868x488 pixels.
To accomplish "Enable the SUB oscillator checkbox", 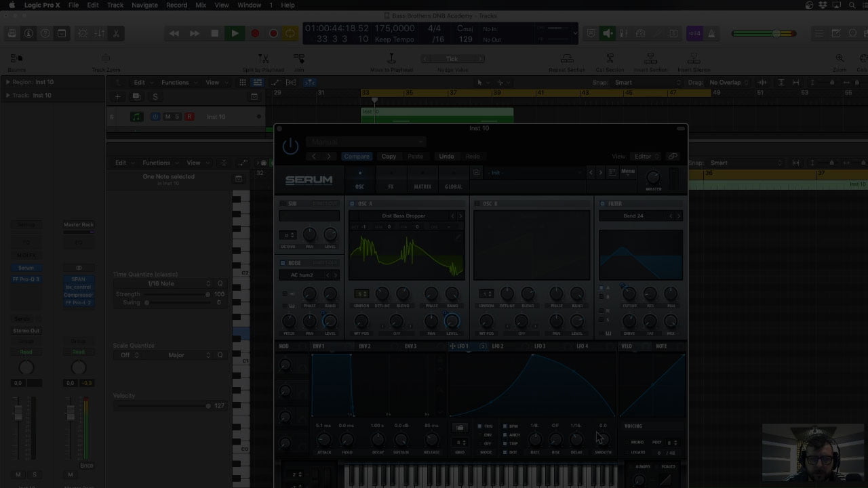I will click(x=283, y=203).
